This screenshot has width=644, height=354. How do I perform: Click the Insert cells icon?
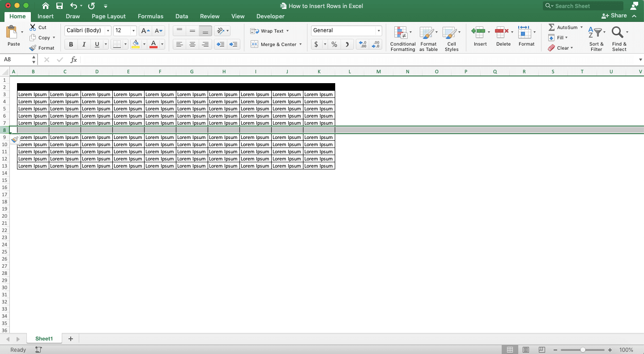[x=478, y=33]
